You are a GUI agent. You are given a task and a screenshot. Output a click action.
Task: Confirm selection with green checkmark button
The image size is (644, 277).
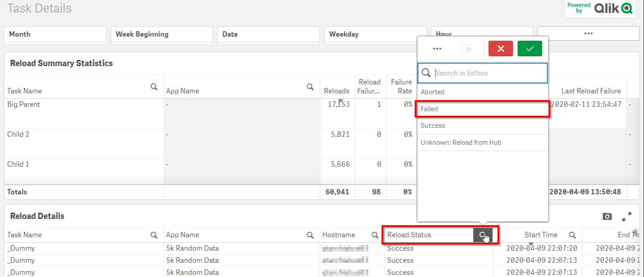529,49
